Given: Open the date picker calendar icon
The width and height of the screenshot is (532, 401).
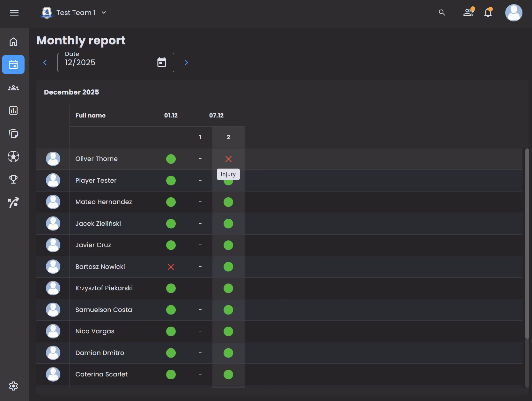Looking at the screenshot, I should click(162, 62).
